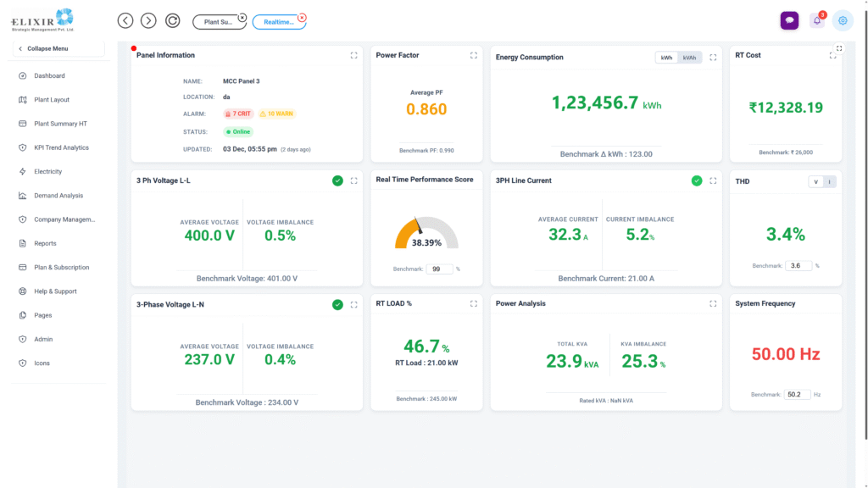Screen dimensions: 868x488
Task: Switch Energy Consumption to kVAh
Action: click(690, 58)
